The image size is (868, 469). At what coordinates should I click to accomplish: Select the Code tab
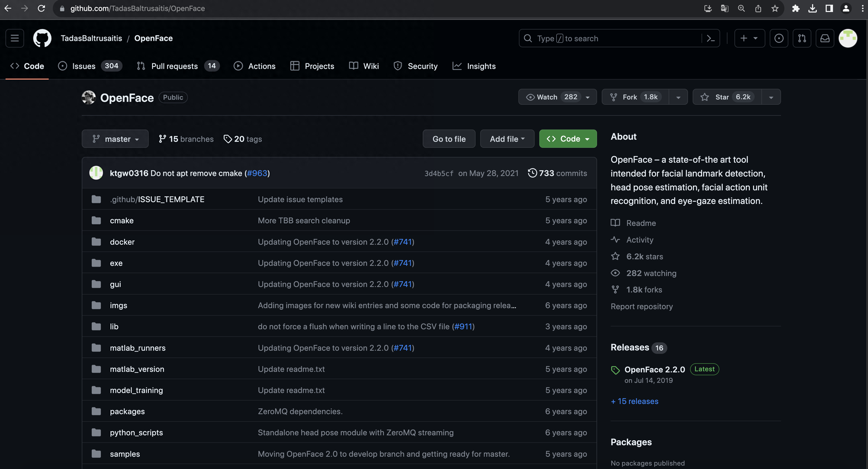click(x=27, y=66)
